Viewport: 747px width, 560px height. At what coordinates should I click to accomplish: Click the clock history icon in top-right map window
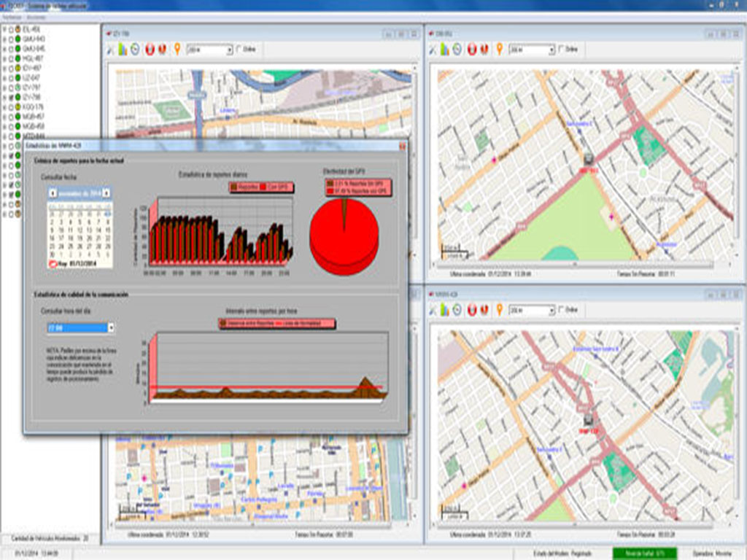click(457, 50)
